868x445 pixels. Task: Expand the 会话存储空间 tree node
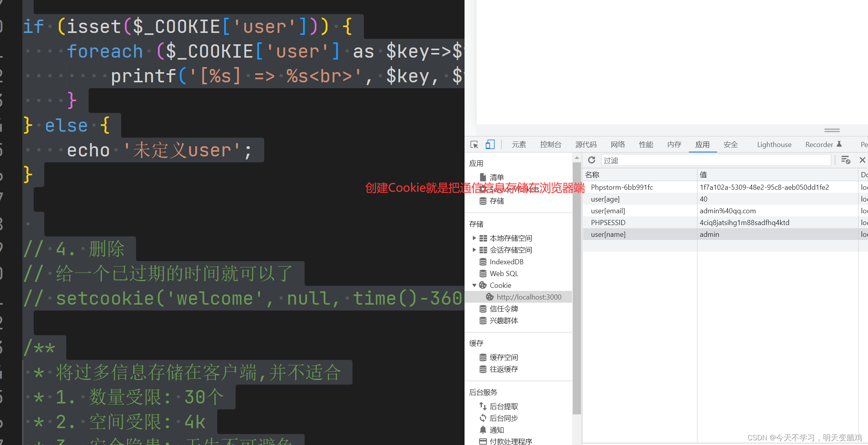click(x=474, y=250)
